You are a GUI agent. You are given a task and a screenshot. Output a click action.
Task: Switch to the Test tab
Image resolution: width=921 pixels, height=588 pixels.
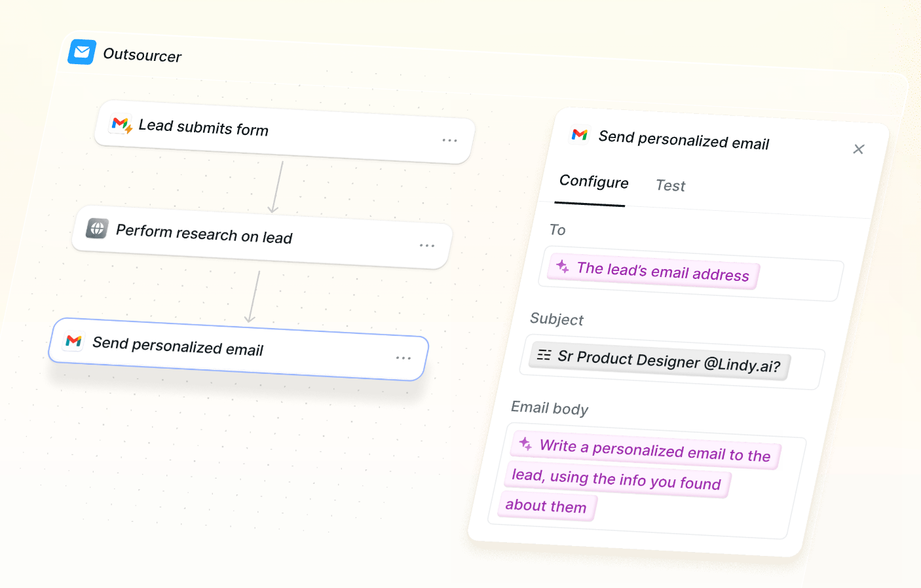[670, 186]
